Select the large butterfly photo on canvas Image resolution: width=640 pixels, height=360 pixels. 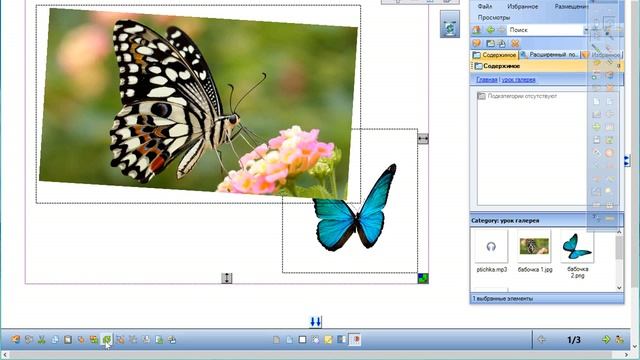click(x=198, y=104)
